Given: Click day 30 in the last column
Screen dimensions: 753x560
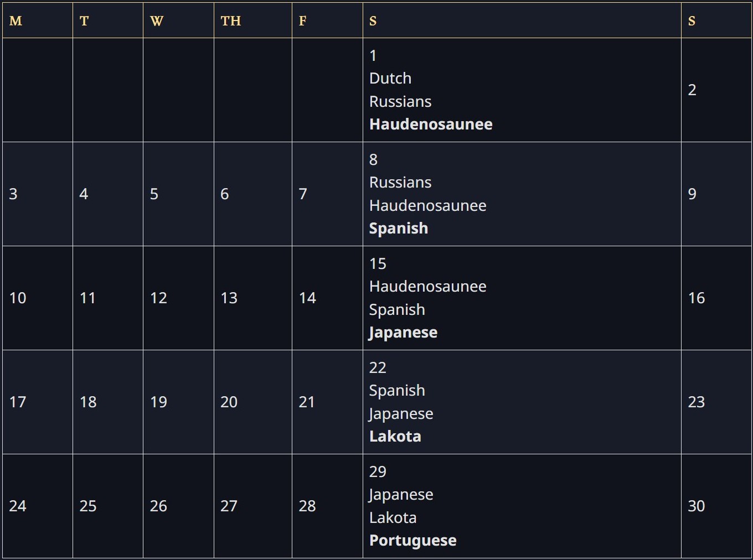Looking at the screenshot, I should [x=697, y=506].
